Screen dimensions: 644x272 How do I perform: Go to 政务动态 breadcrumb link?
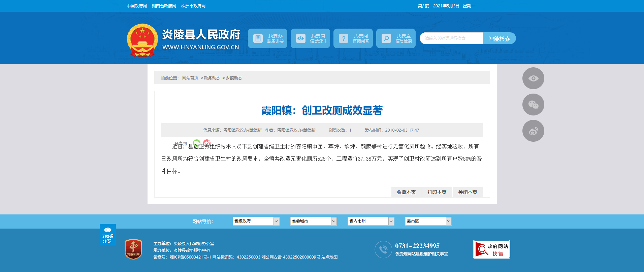click(212, 78)
